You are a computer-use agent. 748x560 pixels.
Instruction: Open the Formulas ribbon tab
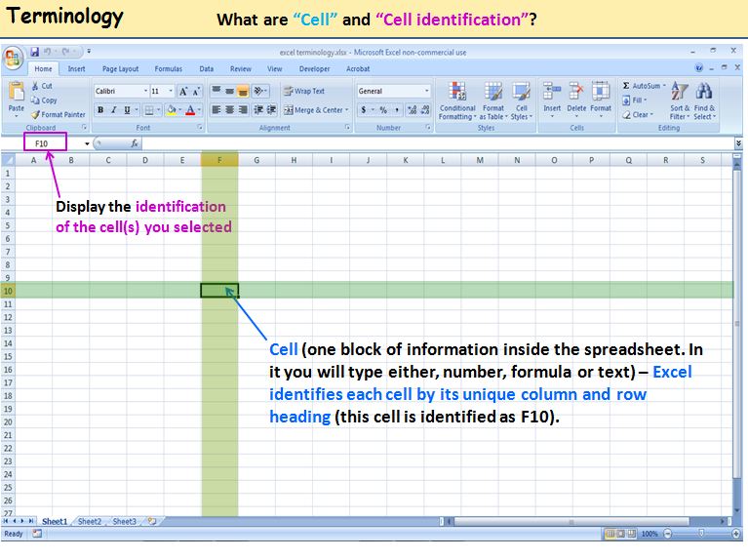[x=168, y=69]
